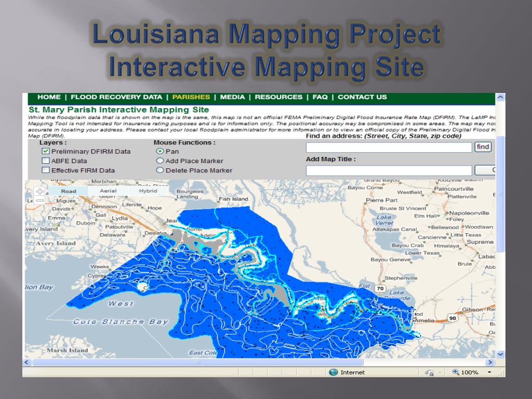532x399 pixels.
Task: Switch map to Hybrid view
Action: pos(148,191)
